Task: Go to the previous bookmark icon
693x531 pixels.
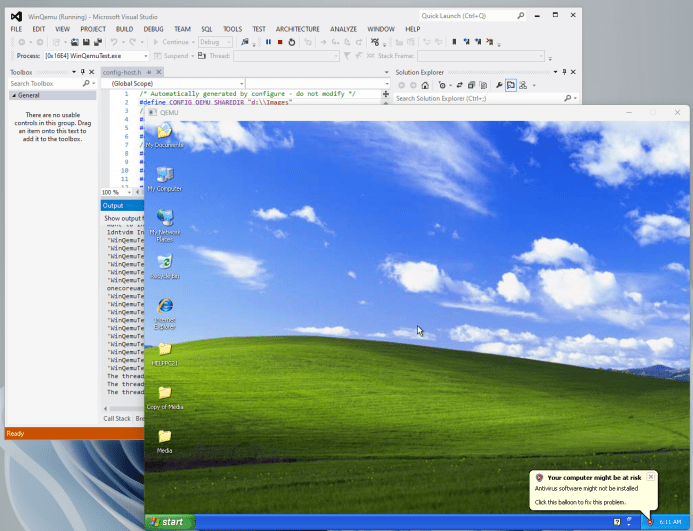Action: tap(466, 42)
